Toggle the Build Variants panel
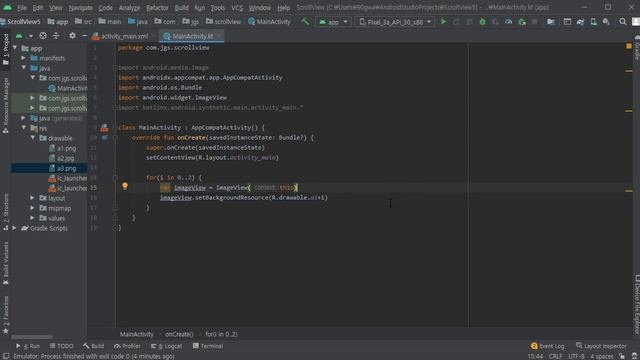The height and width of the screenshot is (360, 640). point(6,262)
